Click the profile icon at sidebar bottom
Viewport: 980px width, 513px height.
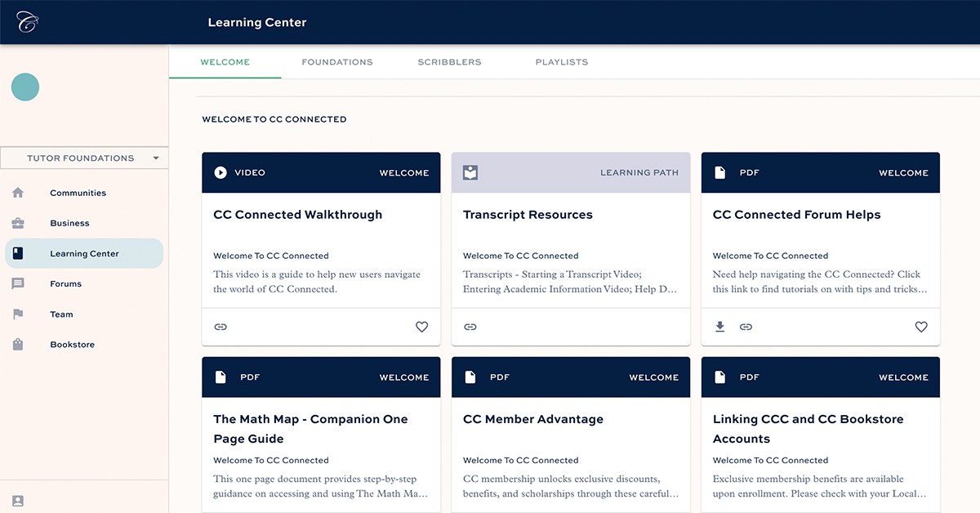click(x=18, y=501)
